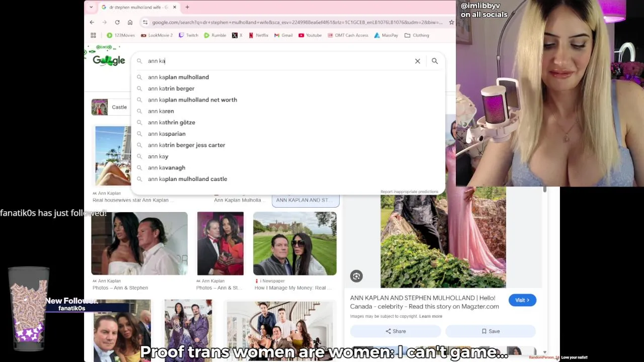Share the previewed image
Viewport: 644px width, 362px height.
point(395,331)
